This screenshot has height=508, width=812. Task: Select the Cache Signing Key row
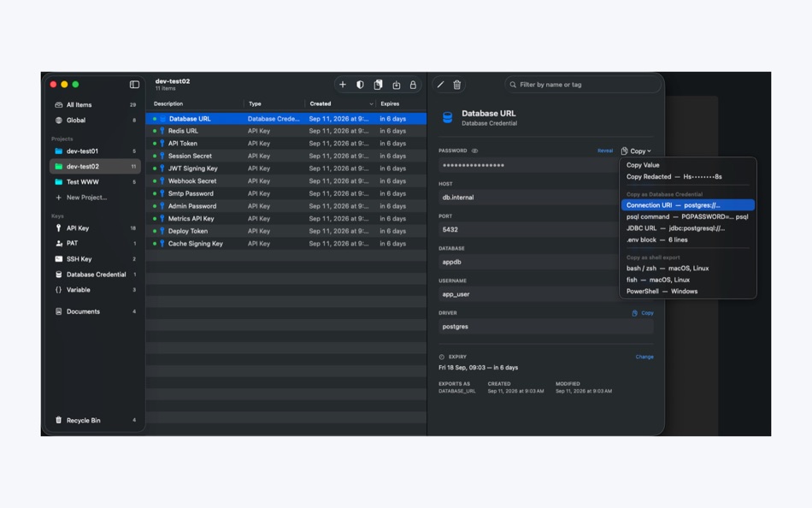coord(286,244)
